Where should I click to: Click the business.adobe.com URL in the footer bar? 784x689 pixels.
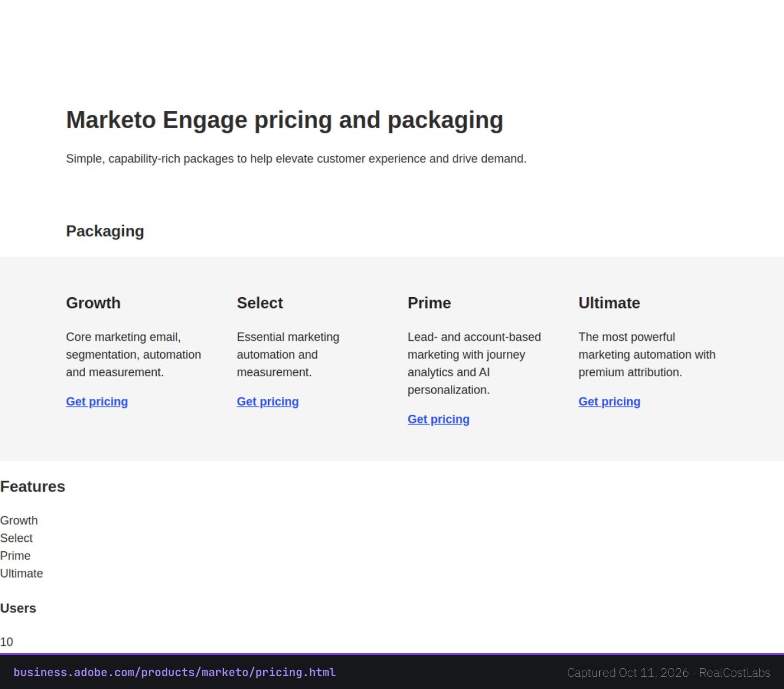point(175,672)
